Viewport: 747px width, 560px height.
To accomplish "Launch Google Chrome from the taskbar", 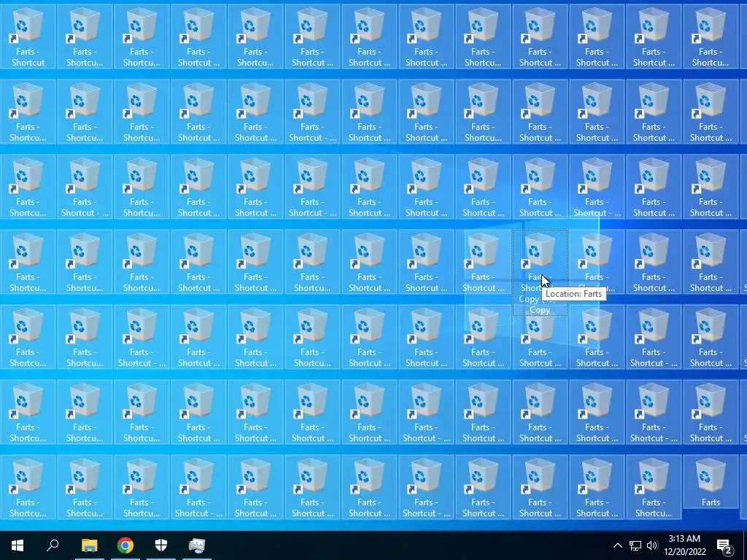I will (125, 545).
